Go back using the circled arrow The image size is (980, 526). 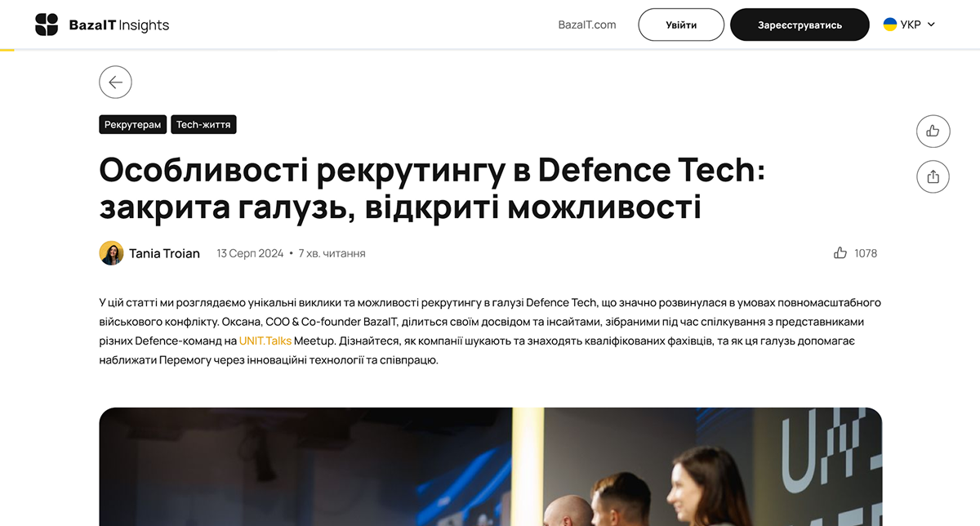115,82
